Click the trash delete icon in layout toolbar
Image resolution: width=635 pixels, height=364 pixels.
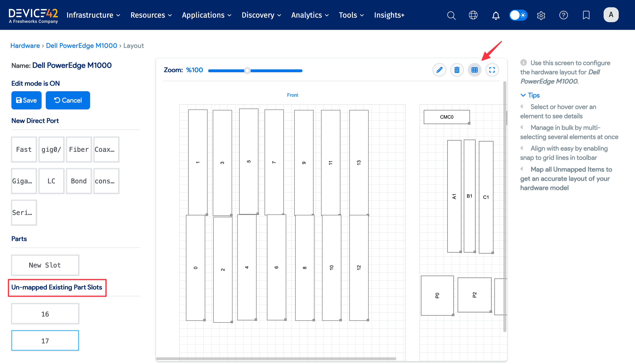[x=457, y=70]
